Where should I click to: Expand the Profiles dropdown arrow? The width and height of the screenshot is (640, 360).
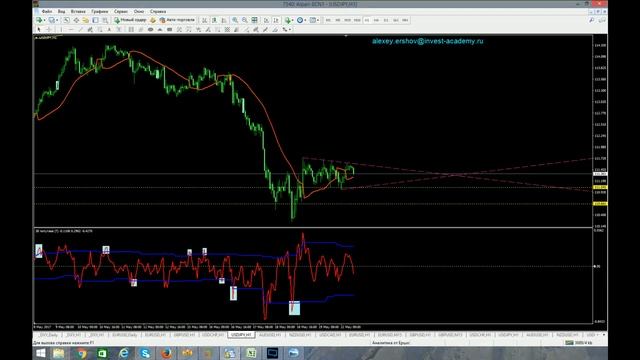(57, 20)
